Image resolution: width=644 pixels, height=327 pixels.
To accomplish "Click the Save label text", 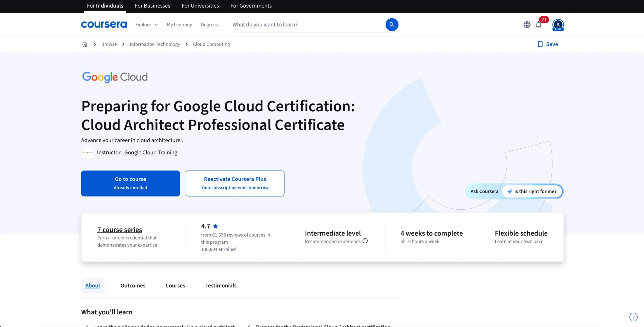I will [552, 44].
